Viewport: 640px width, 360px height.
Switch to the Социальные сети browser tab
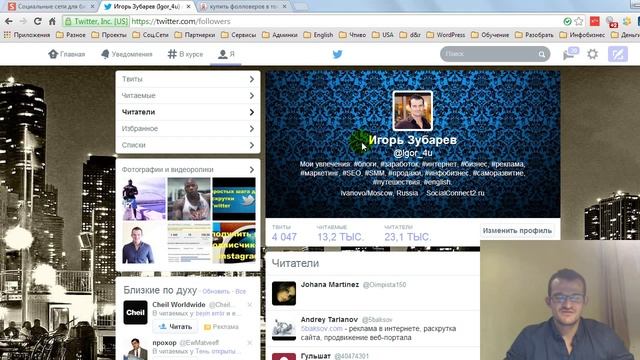click(x=51, y=7)
